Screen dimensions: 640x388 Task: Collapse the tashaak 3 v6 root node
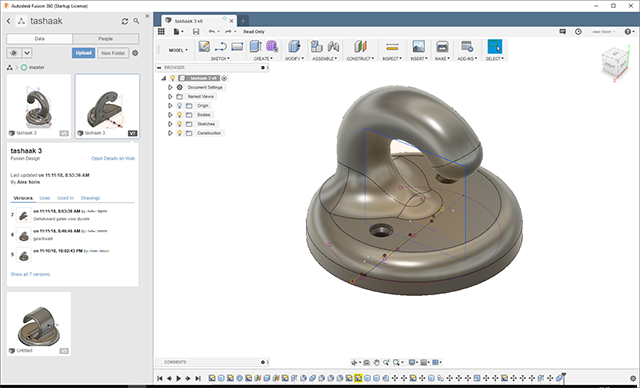coord(164,78)
